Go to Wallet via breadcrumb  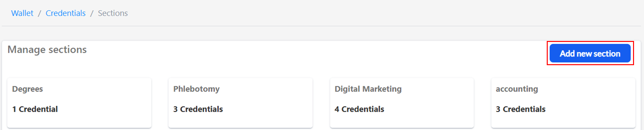pos(22,13)
